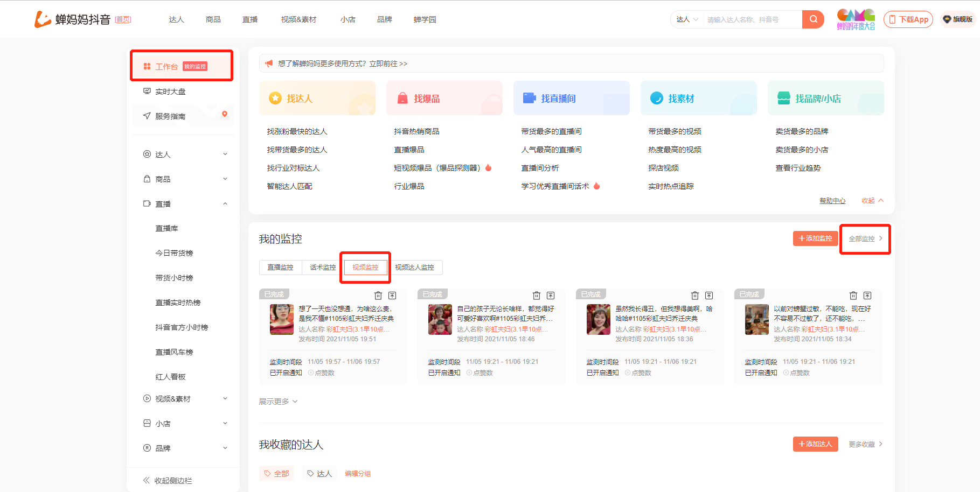This screenshot has width=980, height=492.
Task: Focus the 请输入达人名称、抖音号 search field
Action: tap(753, 19)
